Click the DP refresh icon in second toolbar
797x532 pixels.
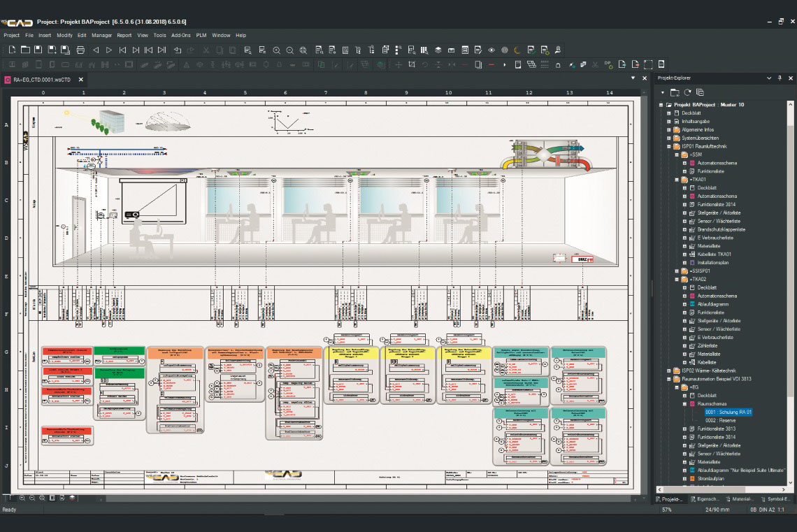(608, 64)
